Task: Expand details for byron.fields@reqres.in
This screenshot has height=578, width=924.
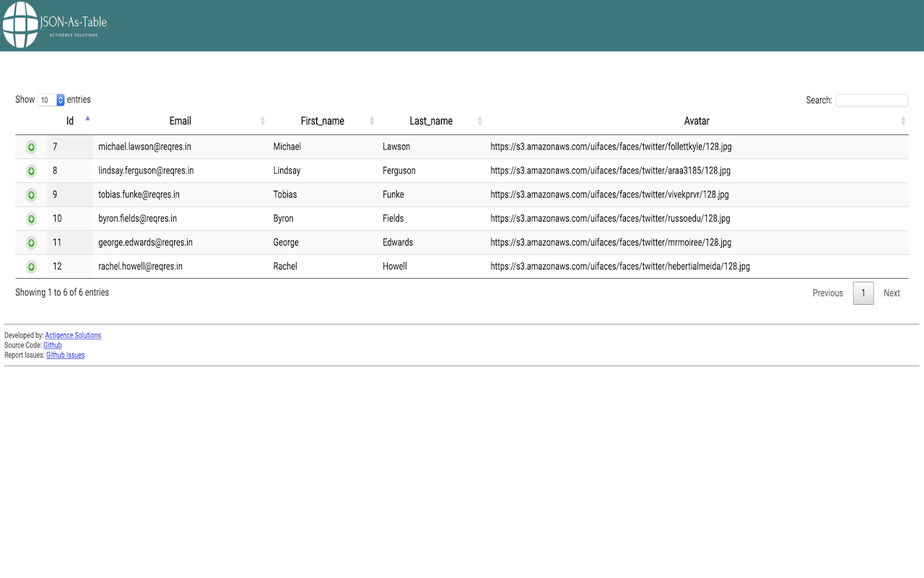Action: 31,218
